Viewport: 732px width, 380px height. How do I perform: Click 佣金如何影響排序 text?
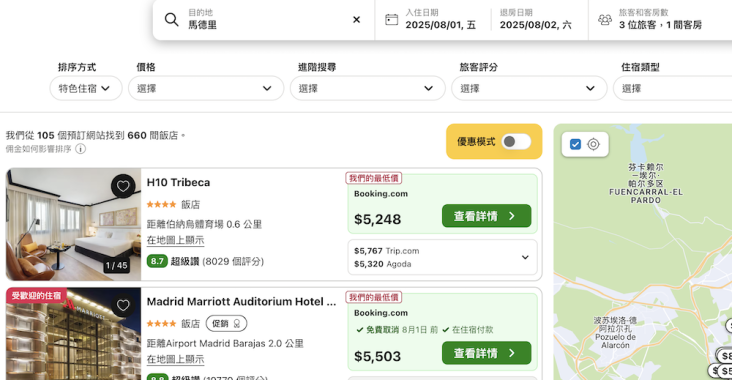click(38, 149)
